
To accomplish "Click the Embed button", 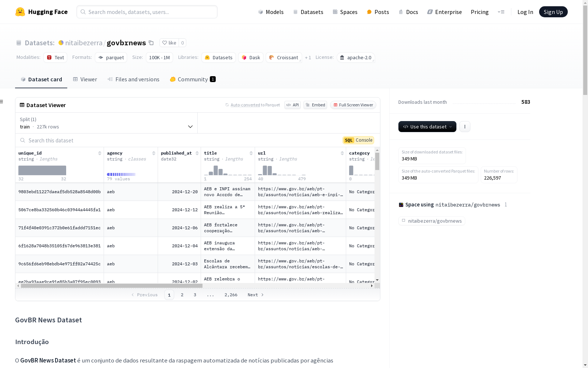I will [315, 105].
